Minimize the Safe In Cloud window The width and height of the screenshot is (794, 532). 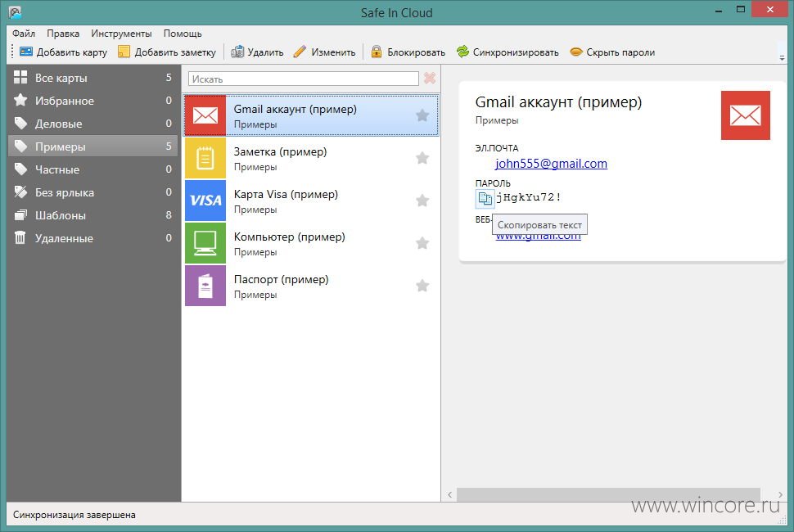(718, 10)
